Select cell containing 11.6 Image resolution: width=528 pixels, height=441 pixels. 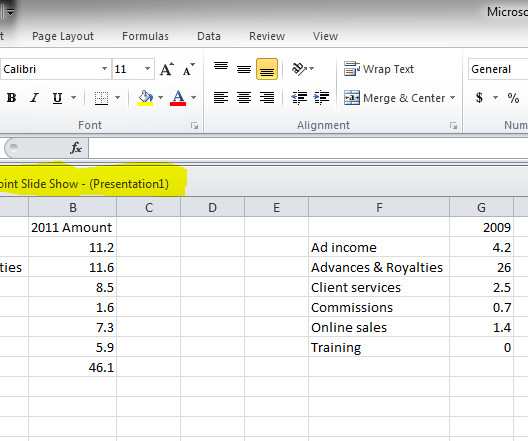72,267
